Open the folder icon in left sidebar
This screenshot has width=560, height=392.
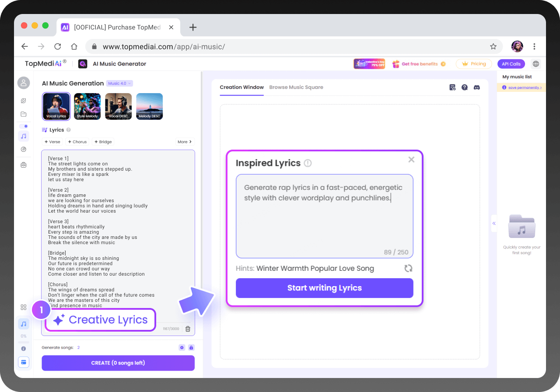[x=24, y=114]
